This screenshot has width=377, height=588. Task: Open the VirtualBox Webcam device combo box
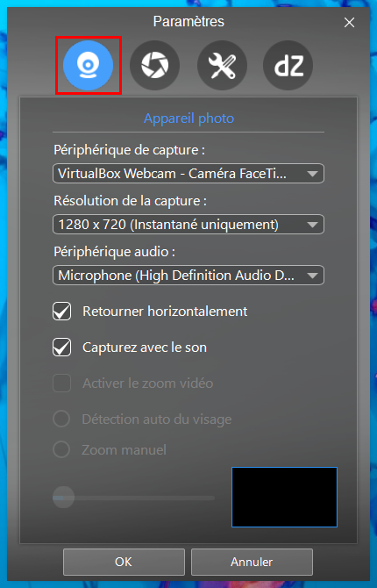[x=188, y=174]
